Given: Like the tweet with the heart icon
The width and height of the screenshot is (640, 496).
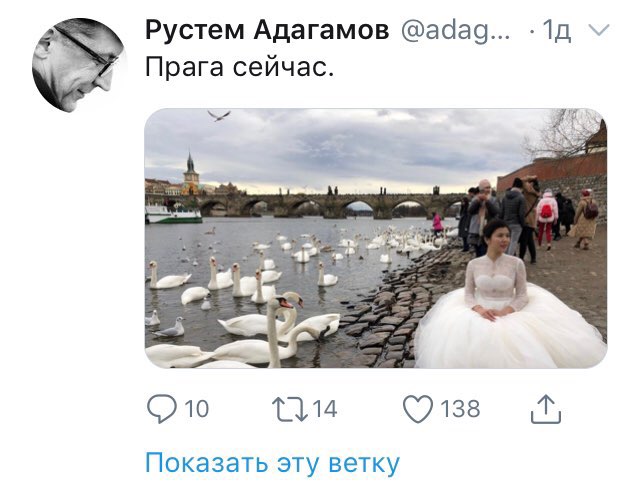Looking at the screenshot, I should click(418, 409).
